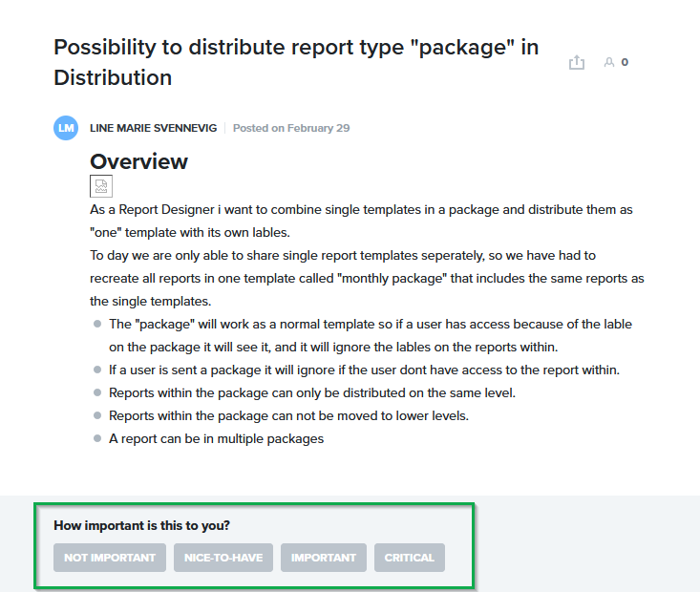Image resolution: width=700 pixels, height=592 pixels.
Task: Rate this idea as Not Important
Action: click(x=110, y=558)
